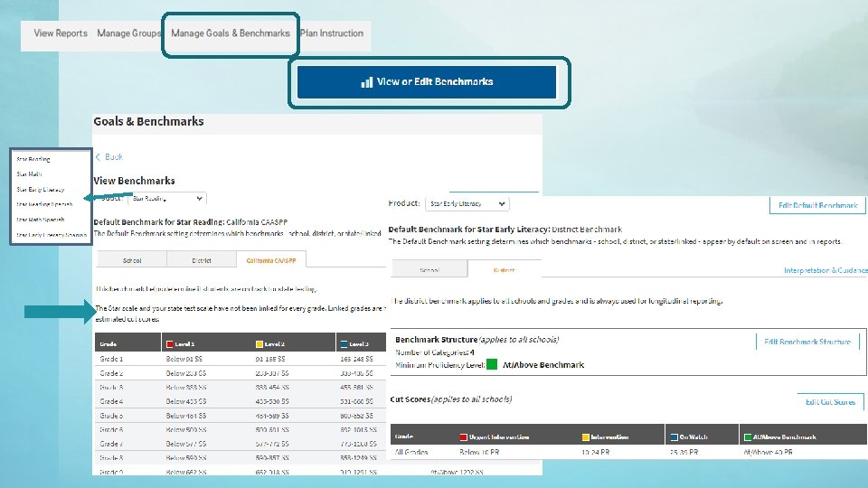Image resolution: width=868 pixels, height=488 pixels.
Task: Click the Grade 1 row label
Action: [111, 359]
